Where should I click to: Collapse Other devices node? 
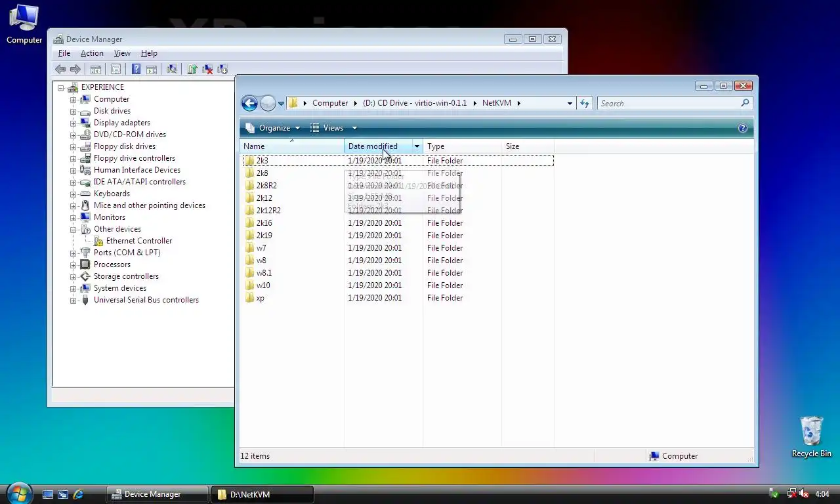tap(73, 229)
